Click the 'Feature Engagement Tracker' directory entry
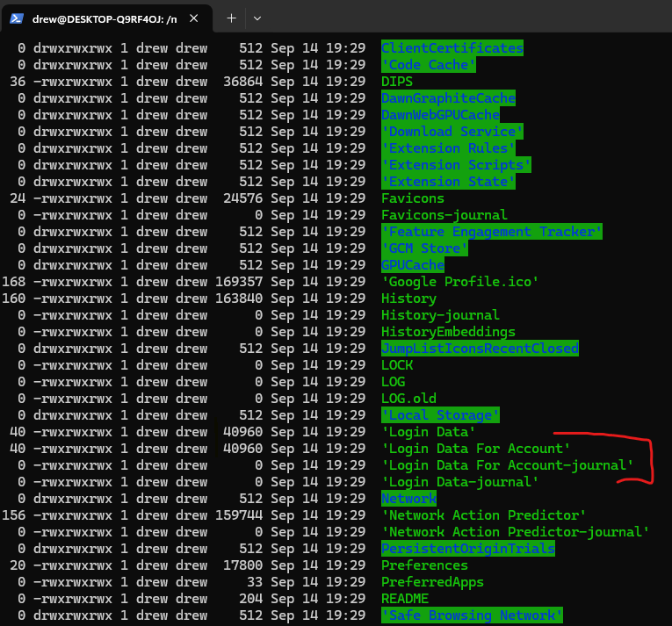The image size is (672, 626). coord(492,232)
